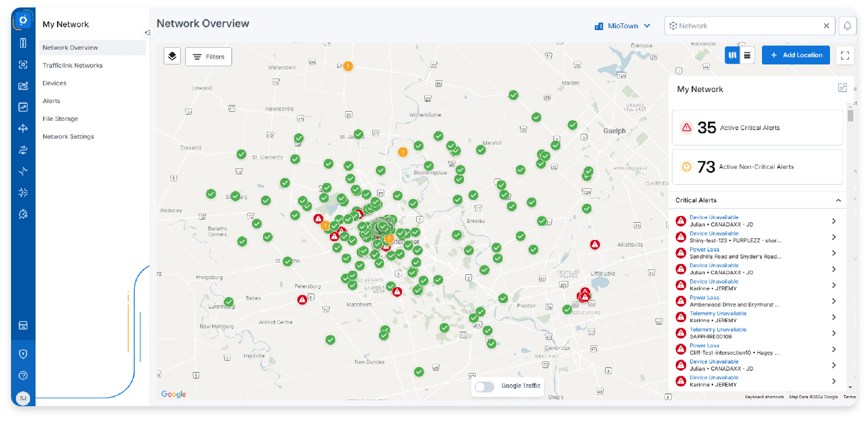Image resolution: width=868 pixels, height=421 pixels.
Task: Open the gear with clock sidebar icon
Action: click(23, 214)
